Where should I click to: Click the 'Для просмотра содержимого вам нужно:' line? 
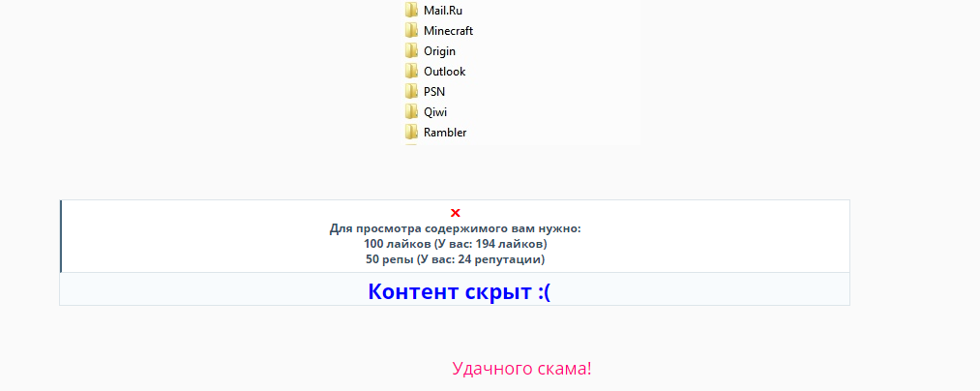pyautogui.click(x=455, y=229)
